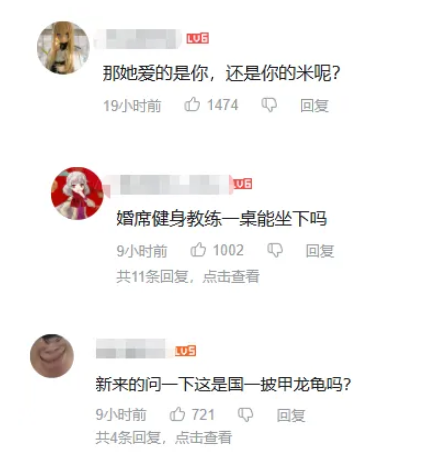The height and width of the screenshot is (463, 432).
Task: Dislike the comment posted 19小时前
Action: click(269, 105)
